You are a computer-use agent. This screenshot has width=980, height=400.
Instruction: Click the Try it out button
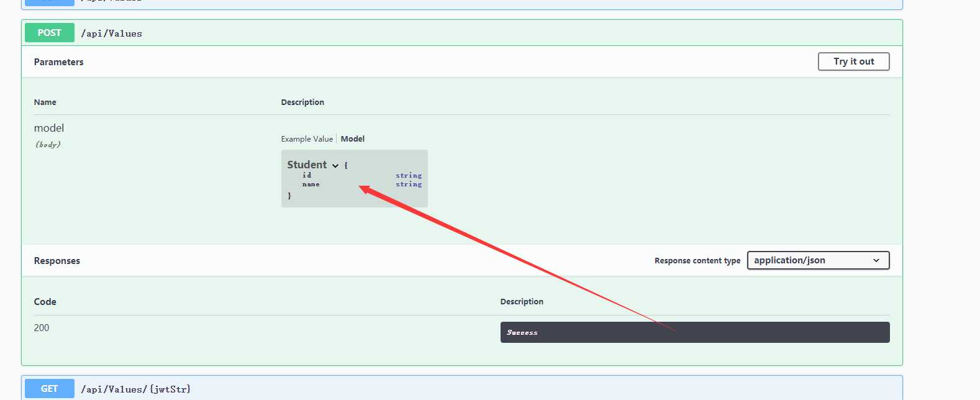coord(853,61)
